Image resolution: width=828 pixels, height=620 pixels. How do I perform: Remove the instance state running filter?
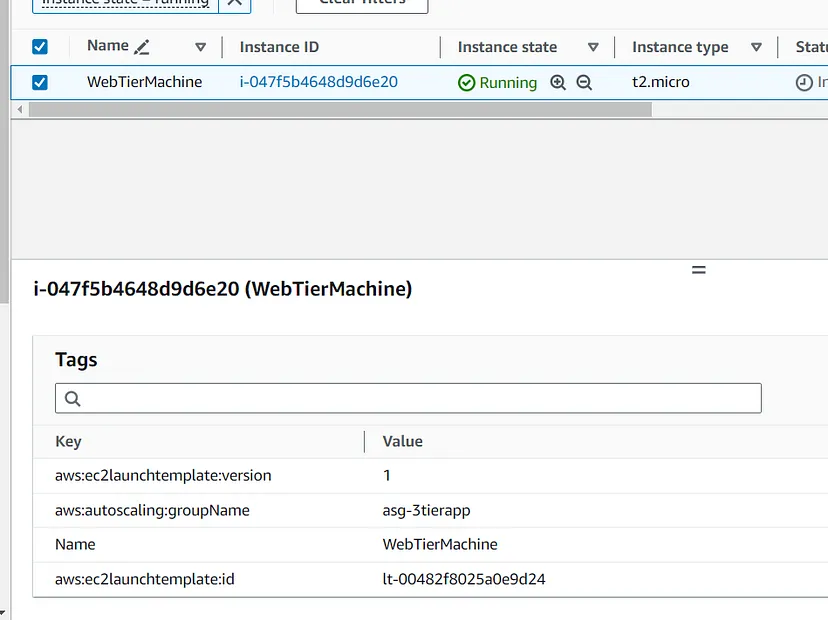234,3
